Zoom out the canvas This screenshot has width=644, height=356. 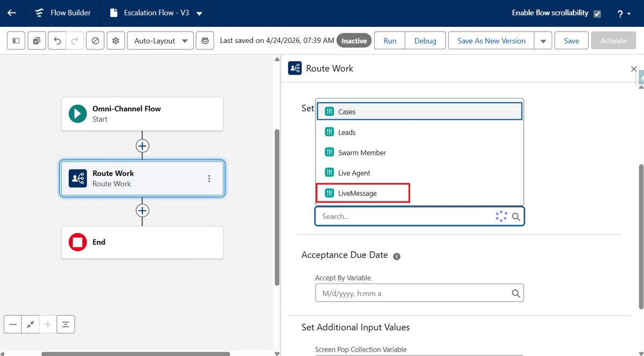tap(13, 324)
